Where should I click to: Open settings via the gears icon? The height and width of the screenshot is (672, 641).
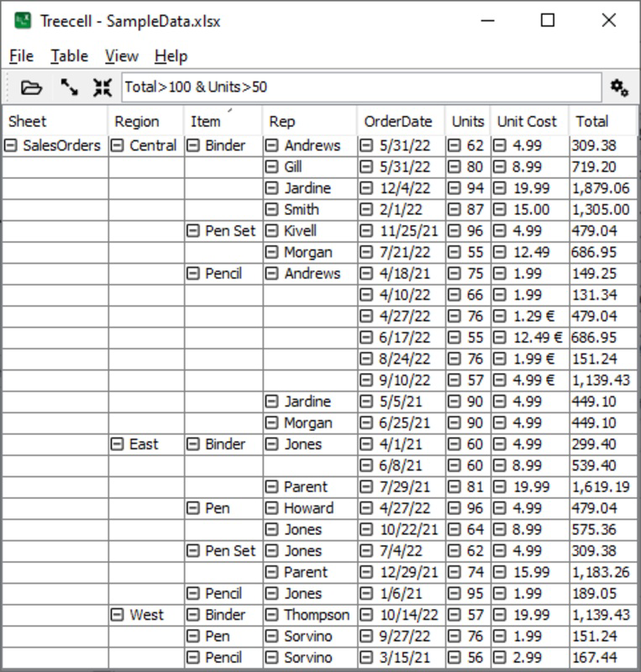[619, 87]
